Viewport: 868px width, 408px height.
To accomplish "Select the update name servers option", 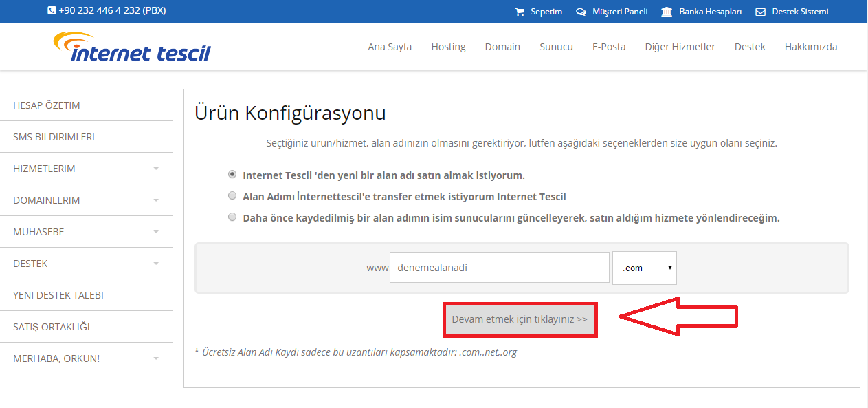I will click(232, 217).
